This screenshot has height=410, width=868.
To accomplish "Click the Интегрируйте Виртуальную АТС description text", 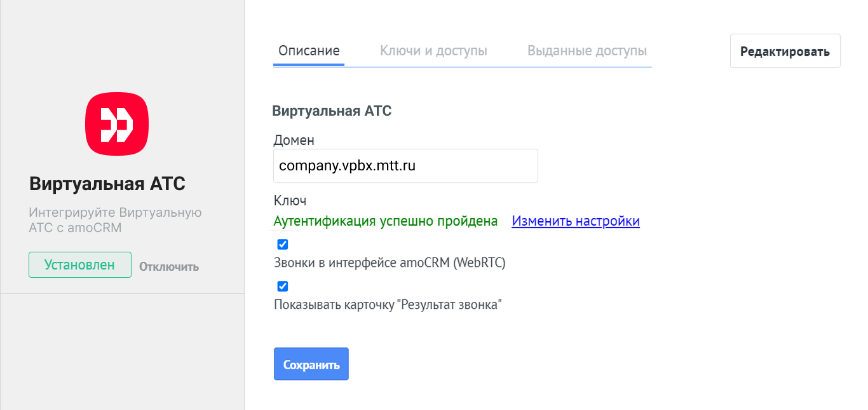I will coord(115,220).
